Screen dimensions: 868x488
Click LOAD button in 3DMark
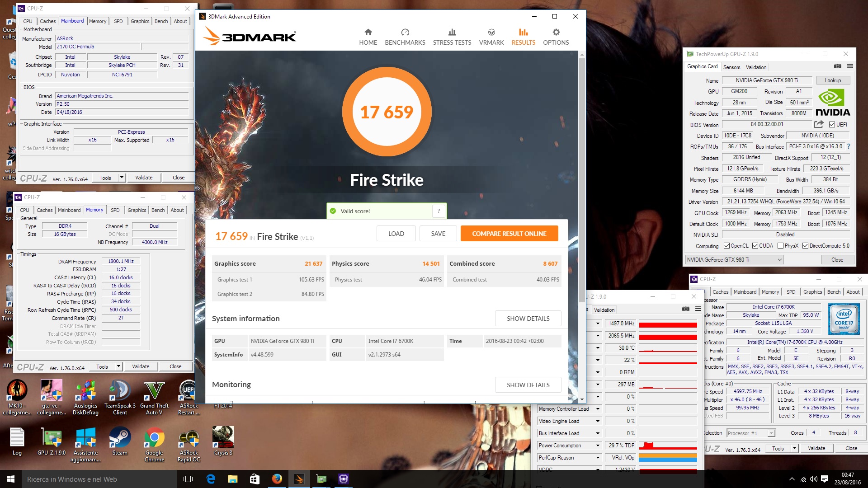tap(396, 234)
